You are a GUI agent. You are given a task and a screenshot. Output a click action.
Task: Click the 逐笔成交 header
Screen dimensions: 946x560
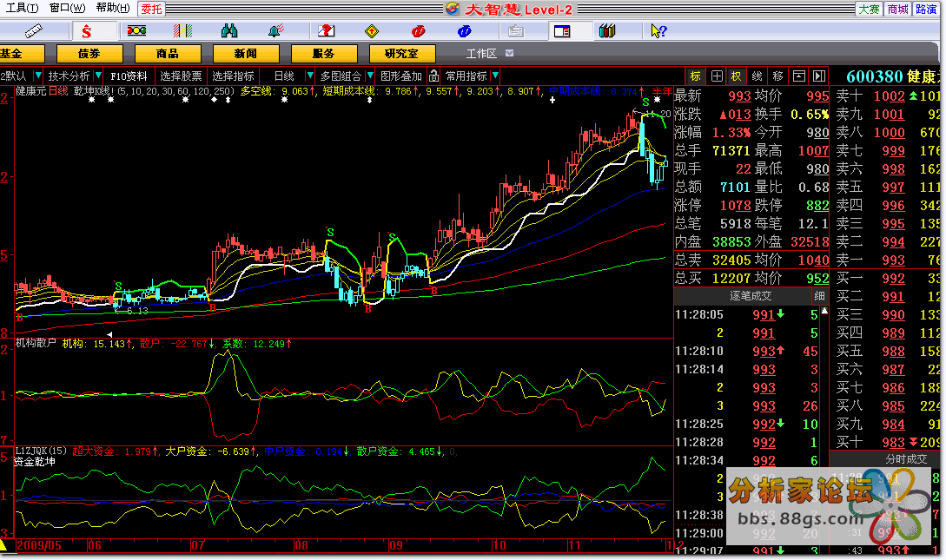(750, 296)
